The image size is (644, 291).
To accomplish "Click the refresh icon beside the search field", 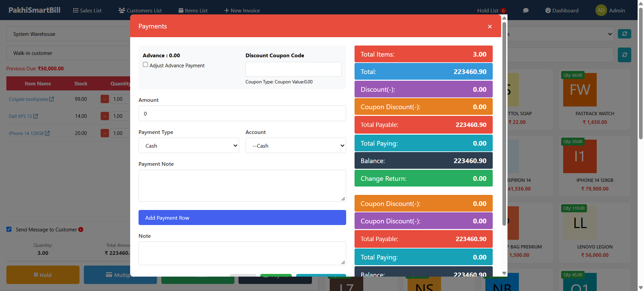I will point(625,55).
